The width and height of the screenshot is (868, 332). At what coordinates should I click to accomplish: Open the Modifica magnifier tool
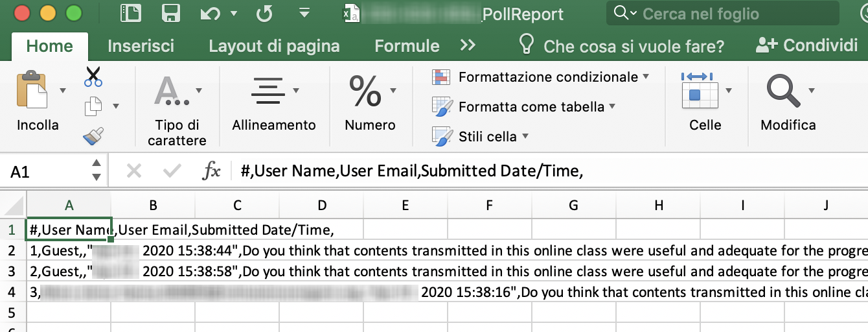point(783,91)
